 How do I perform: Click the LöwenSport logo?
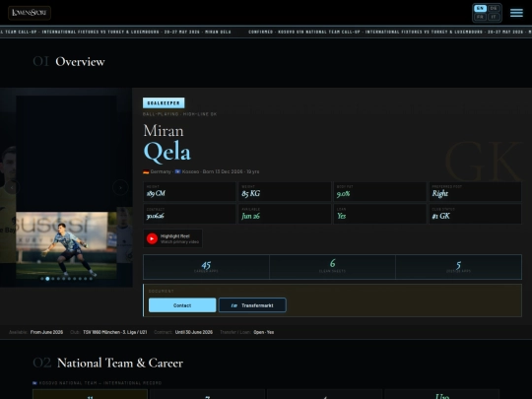click(30, 13)
